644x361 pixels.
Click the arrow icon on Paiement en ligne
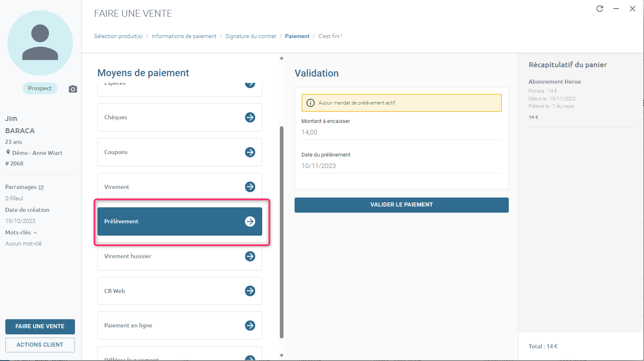pos(250,325)
